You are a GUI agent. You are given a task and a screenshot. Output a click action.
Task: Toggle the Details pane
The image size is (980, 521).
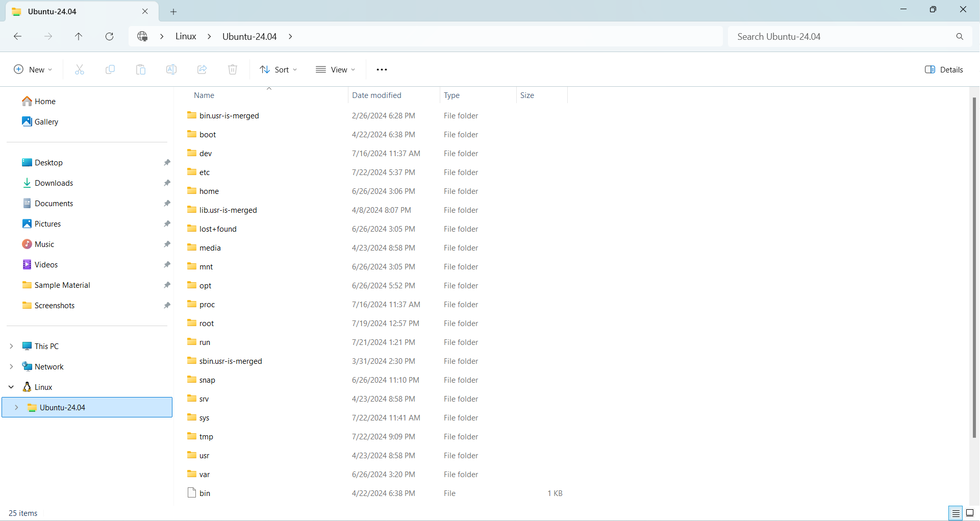[944, 69]
